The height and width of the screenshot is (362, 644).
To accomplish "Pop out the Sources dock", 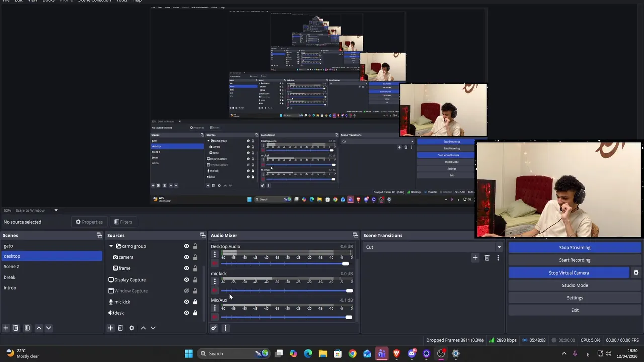I will 203,235.
